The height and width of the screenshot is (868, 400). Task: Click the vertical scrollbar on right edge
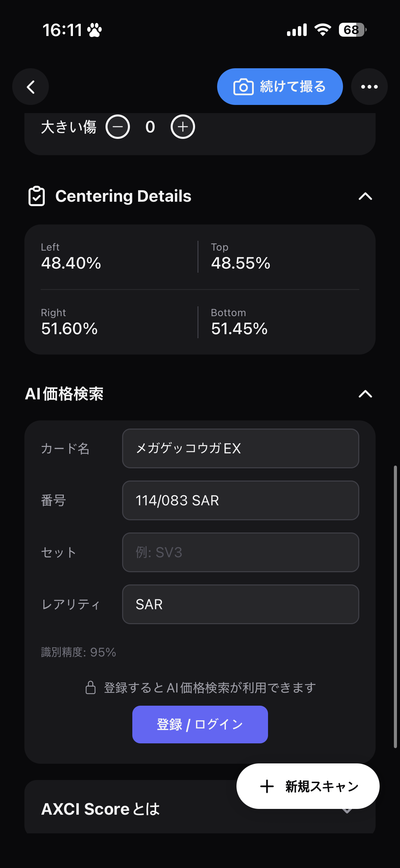(x=395, y=607)
